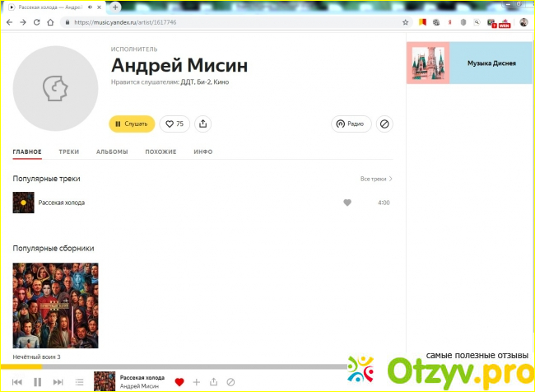Go back in browser history
The width and height of the screenshot is (535, 392).
(x=9, y=22)
